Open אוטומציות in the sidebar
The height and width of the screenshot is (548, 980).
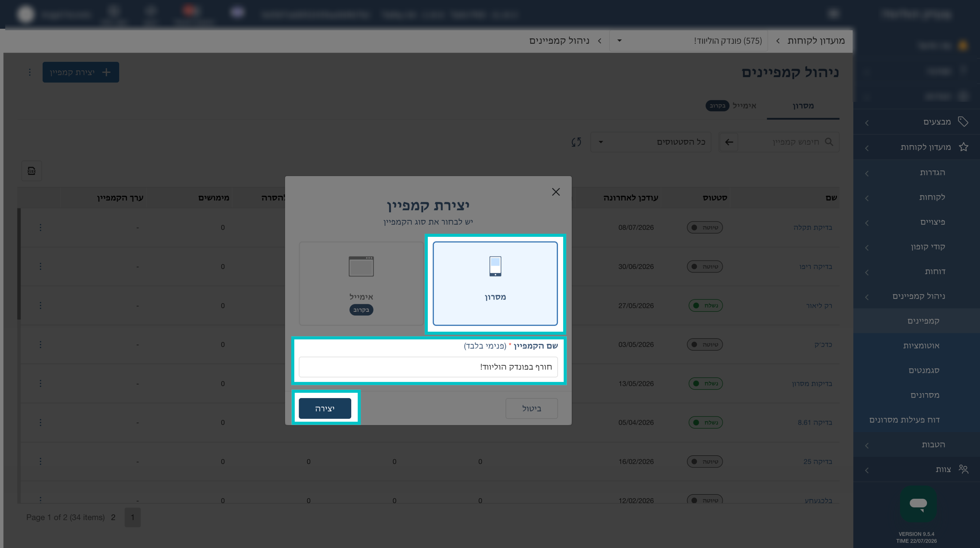click(917, 346)
